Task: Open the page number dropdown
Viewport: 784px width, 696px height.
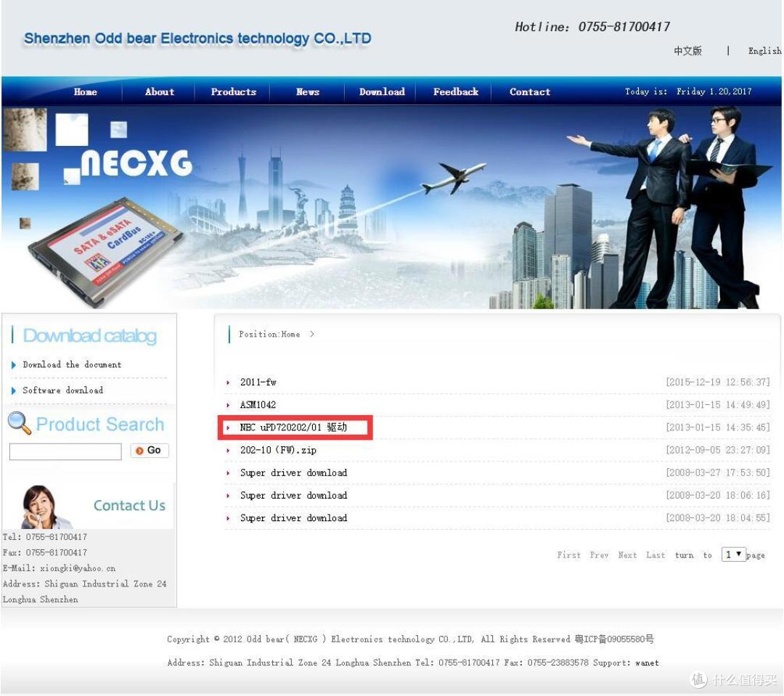Action: pos(733,554)
